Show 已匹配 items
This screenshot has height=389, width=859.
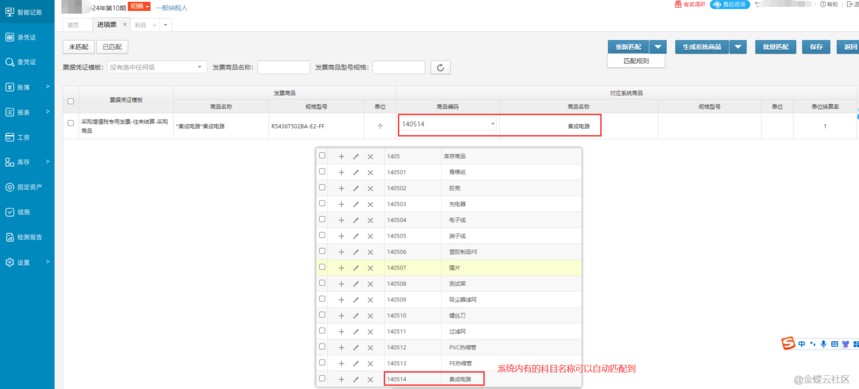tap(112, 47)
